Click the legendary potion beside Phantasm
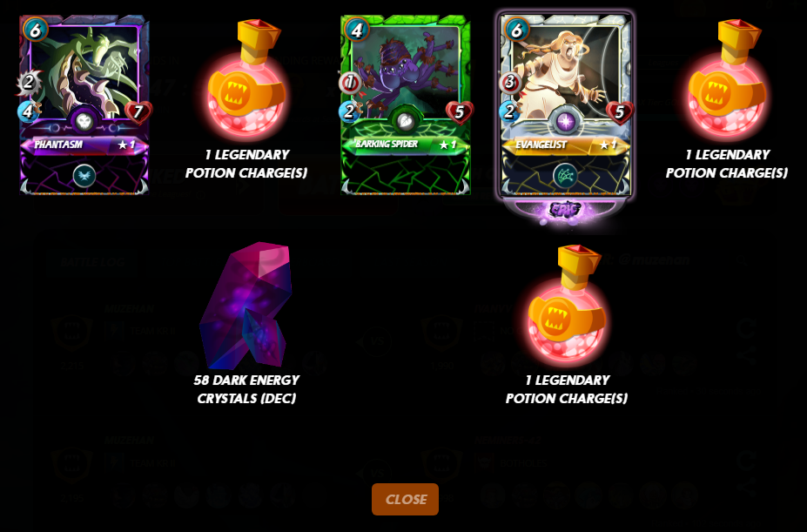The height and width of the screenshot is (532, 807). pyautogui.click(x=246, y=78)
